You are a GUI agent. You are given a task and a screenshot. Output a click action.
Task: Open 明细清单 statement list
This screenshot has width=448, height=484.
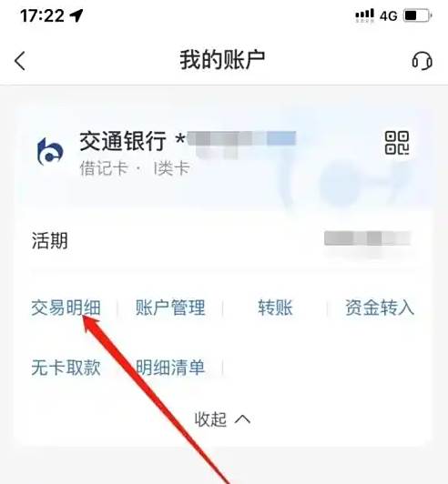point(170,368)
